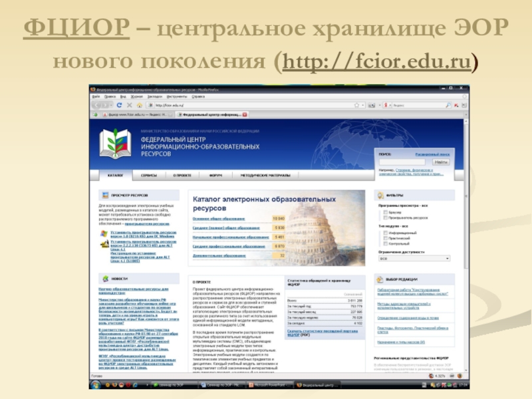Viewport: 532px width, 399px height.
Task: Open Начальное профессиональное образование link
Action: [231, 237]
